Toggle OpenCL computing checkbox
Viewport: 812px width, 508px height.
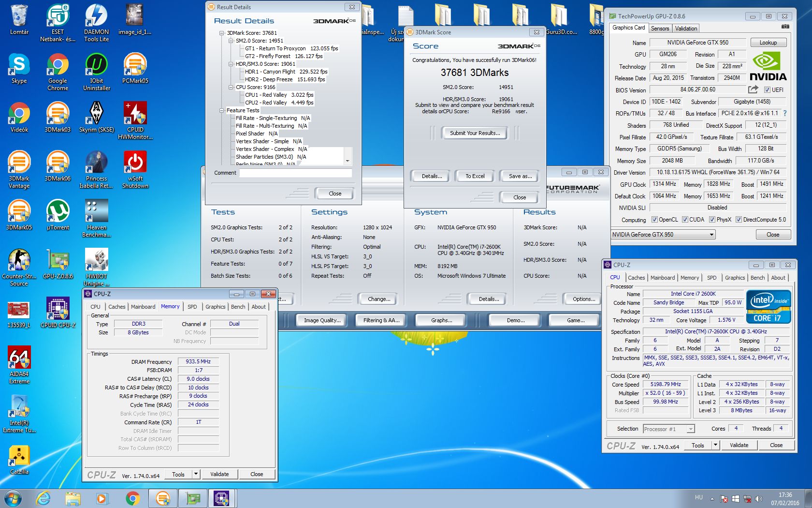pos(654,220)
